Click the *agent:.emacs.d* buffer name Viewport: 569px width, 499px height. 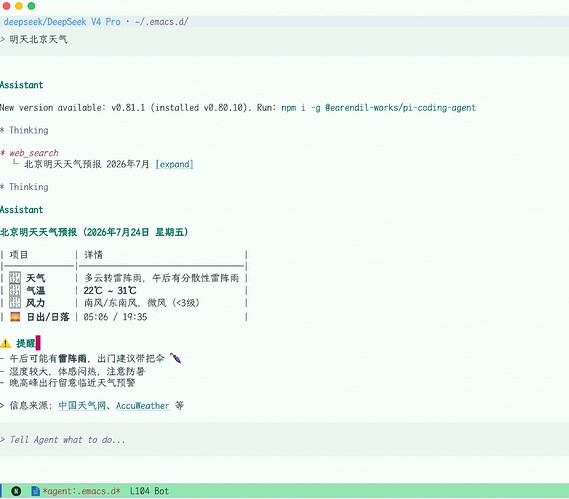coord(81,491)
